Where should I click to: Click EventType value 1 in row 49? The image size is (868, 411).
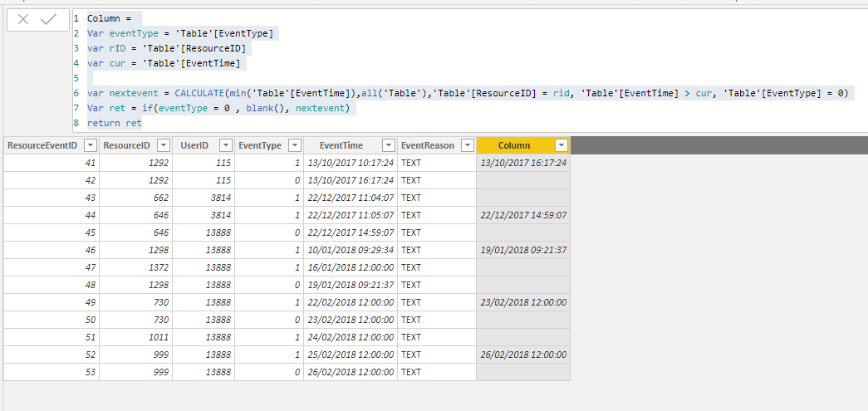click(269, 302)
